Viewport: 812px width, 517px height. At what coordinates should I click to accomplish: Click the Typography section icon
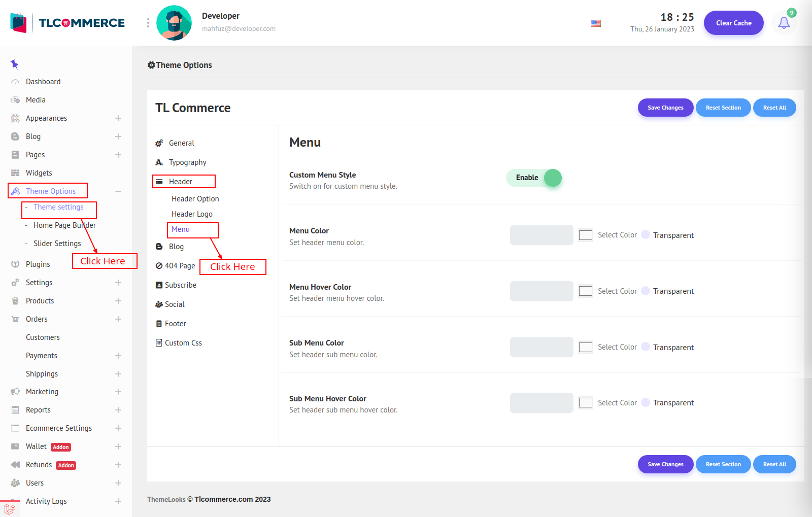click(159, 162)
